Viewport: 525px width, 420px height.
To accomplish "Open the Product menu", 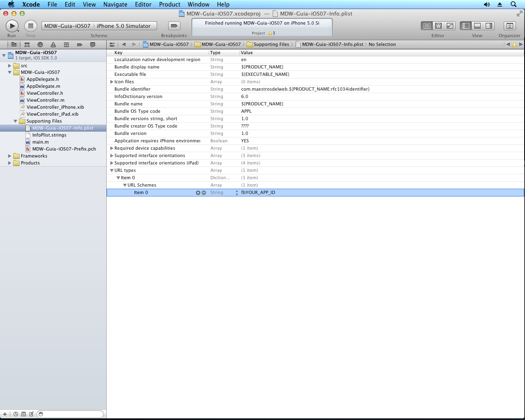I will point(170,5).
